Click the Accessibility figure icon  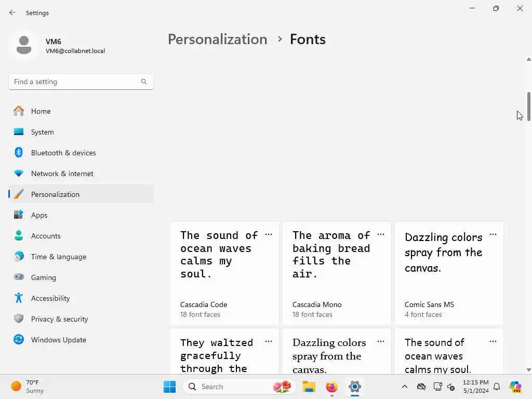19,298
